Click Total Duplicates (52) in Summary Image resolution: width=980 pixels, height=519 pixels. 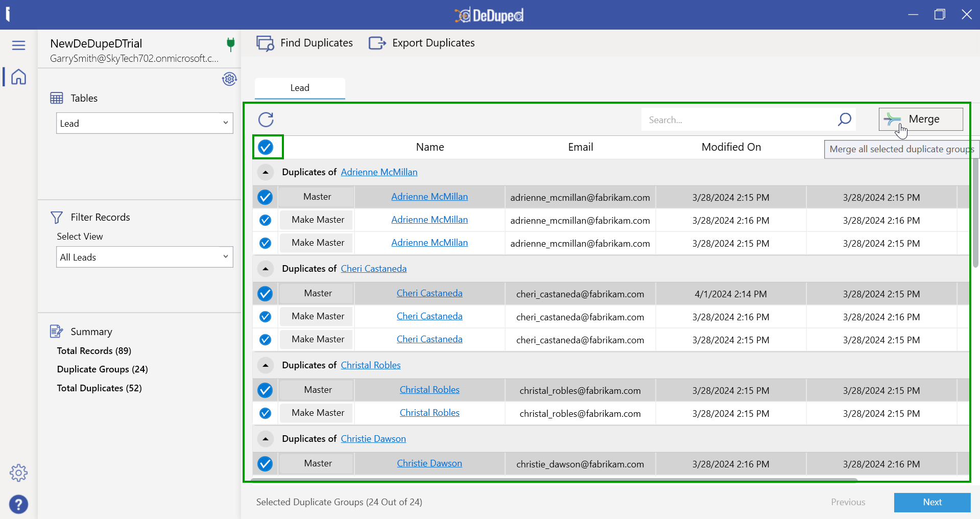tap(99, 388)
